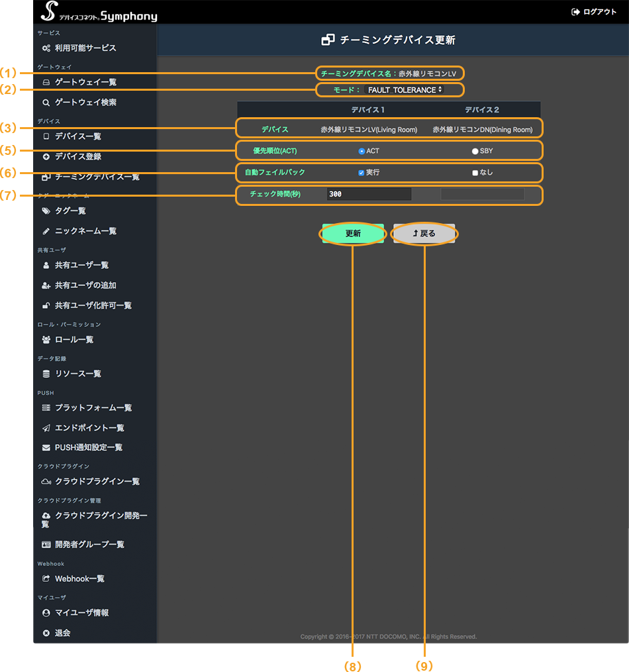Click the ゲートウェイ検索 magnifier icon
Screen dimensions: 629x672
(46, 103)
